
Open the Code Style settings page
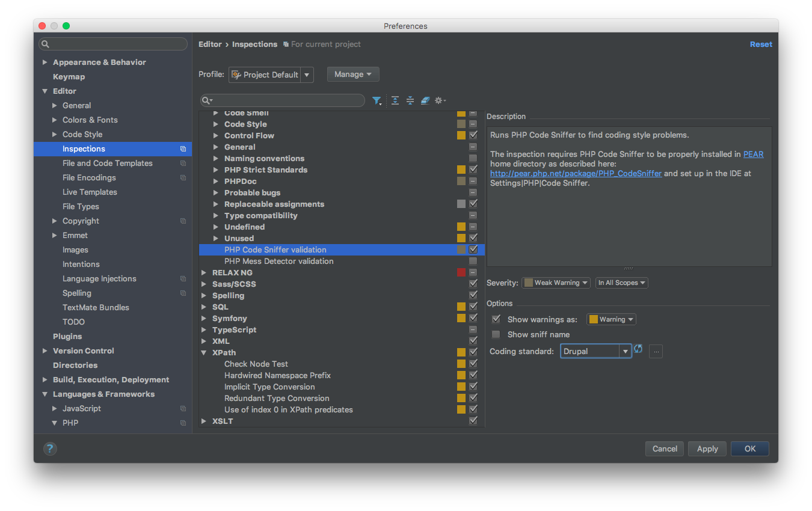point(82,135)
